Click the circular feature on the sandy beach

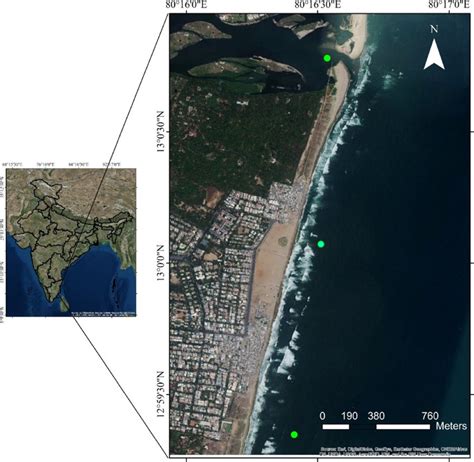(x=283, y=241)
